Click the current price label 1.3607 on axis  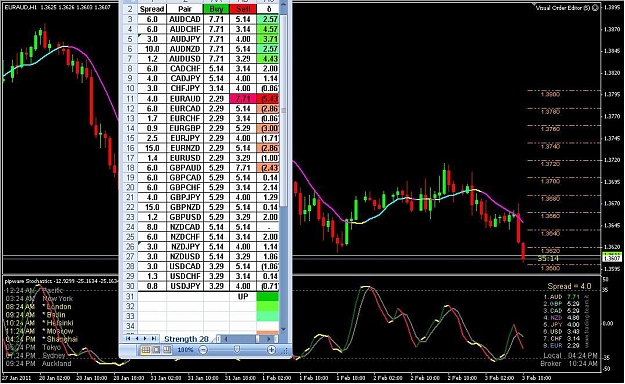612,258
